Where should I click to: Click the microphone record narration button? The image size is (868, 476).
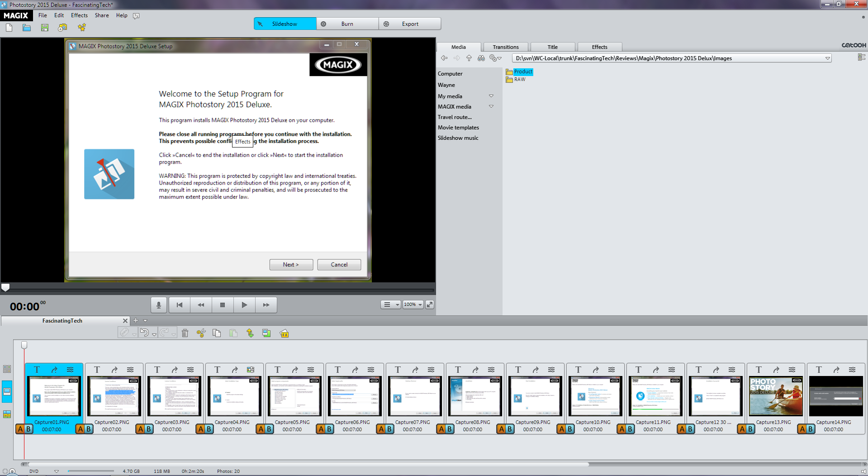click(158, 305)
